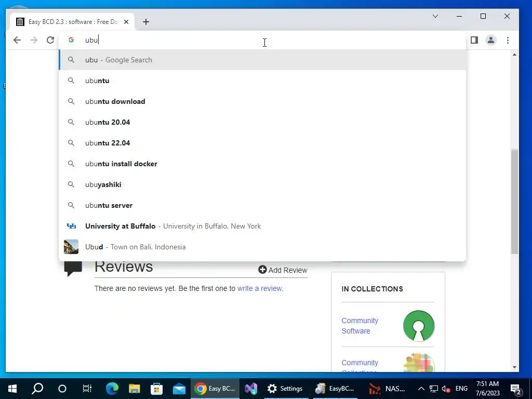
Task: Click Add Review button
Action: (x=283, y=270)
